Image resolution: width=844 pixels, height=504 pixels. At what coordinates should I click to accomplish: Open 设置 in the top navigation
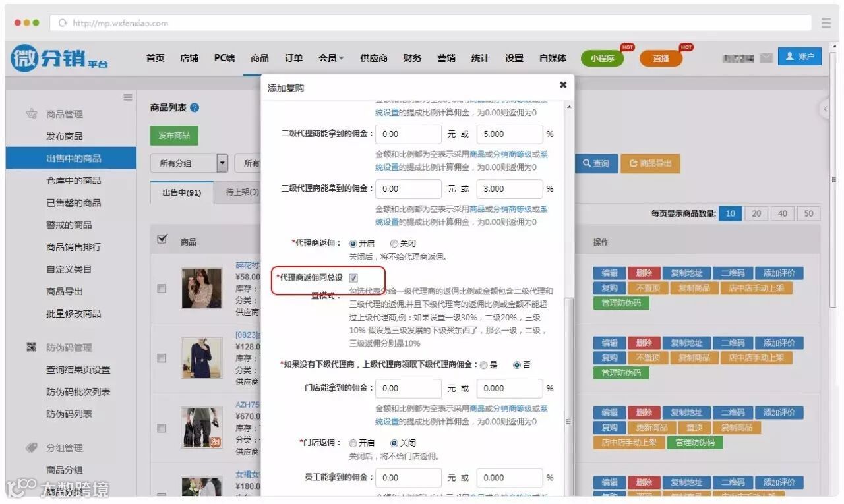coord(514,58)
